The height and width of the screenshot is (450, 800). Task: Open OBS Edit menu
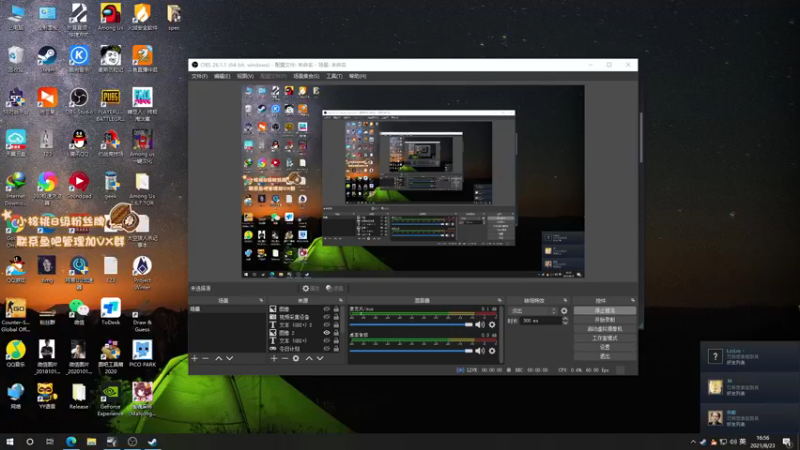point(222,76)
